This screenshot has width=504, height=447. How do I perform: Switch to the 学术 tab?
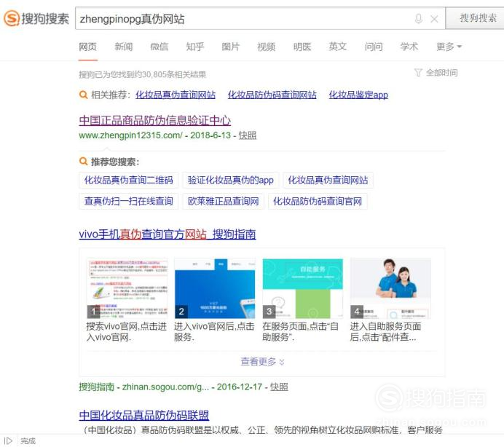(x=409, y=47)
